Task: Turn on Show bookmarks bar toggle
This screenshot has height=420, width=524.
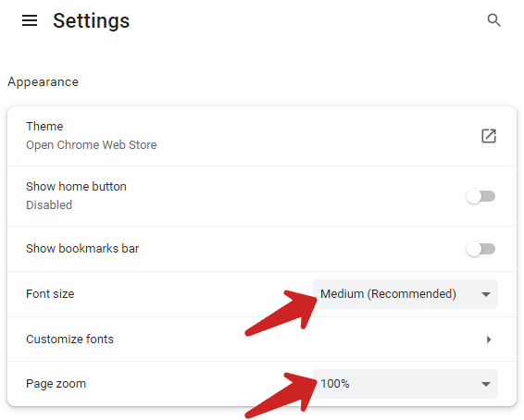Action: point(480,249)
